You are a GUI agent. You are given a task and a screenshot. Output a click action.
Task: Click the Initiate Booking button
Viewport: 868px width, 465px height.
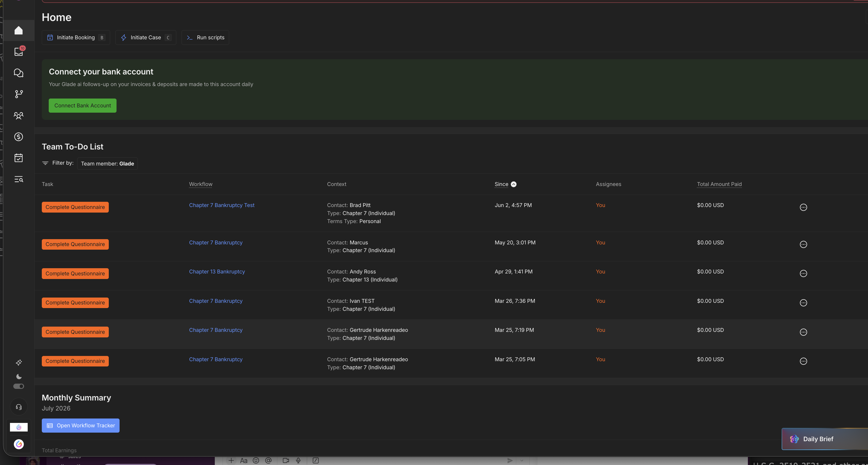pos(76,37)
